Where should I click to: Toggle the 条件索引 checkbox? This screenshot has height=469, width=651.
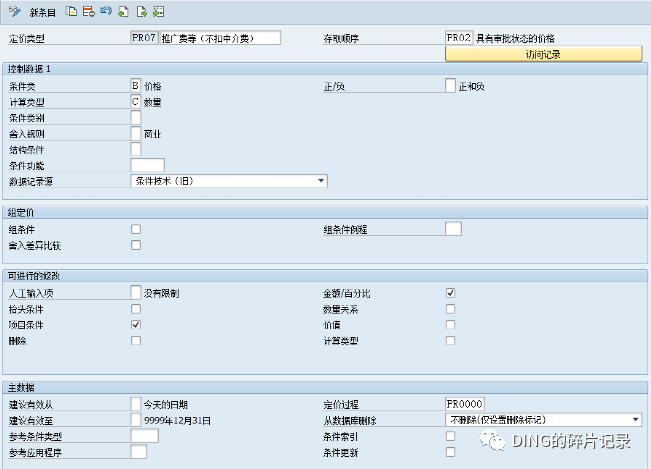[x=450, y=436]
